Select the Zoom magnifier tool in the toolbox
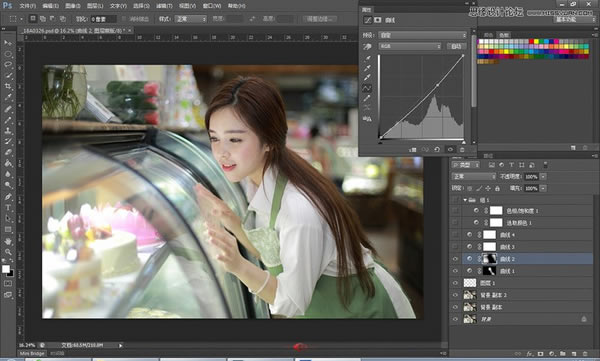The image size is (600, 361). [8, 252]
